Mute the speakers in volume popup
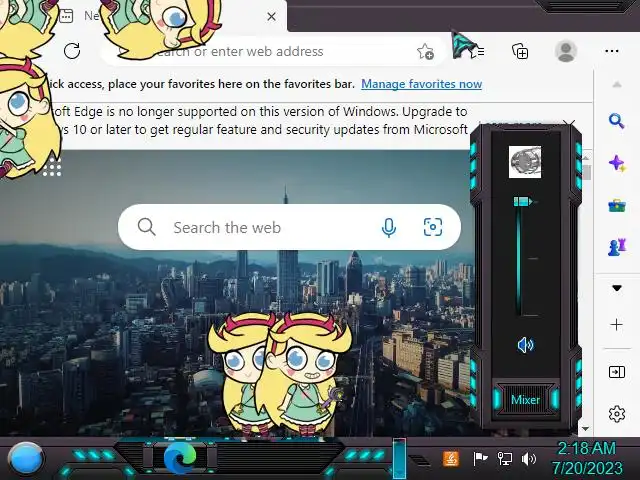640x480 pixels. pos(525,345)
